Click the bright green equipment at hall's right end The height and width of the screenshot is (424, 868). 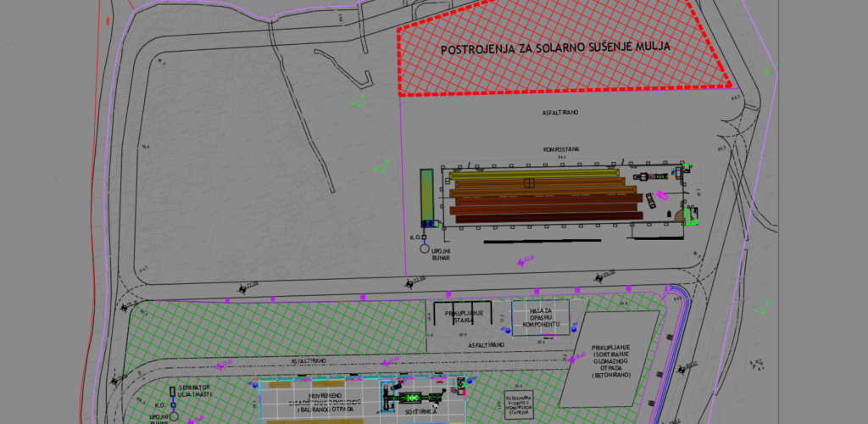click(691, 217)
